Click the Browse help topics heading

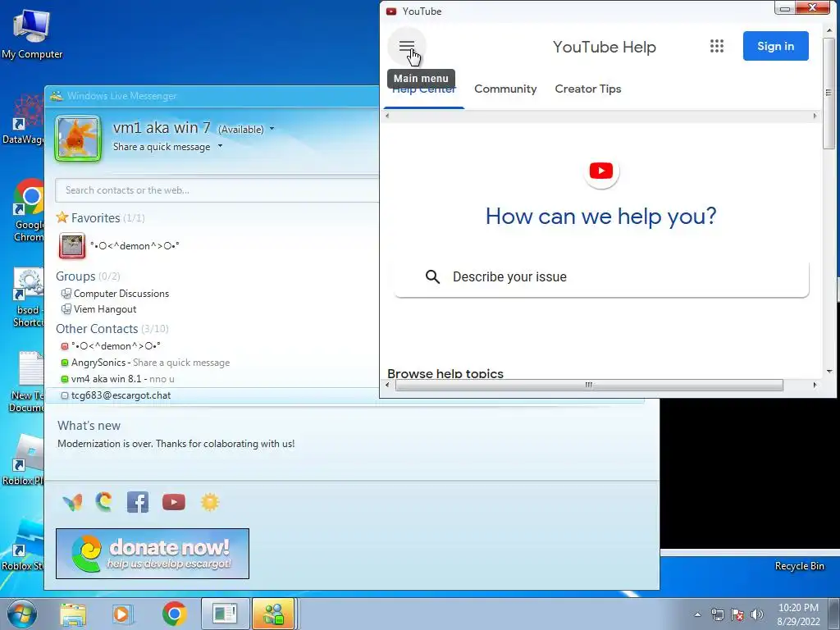(445, 373)
